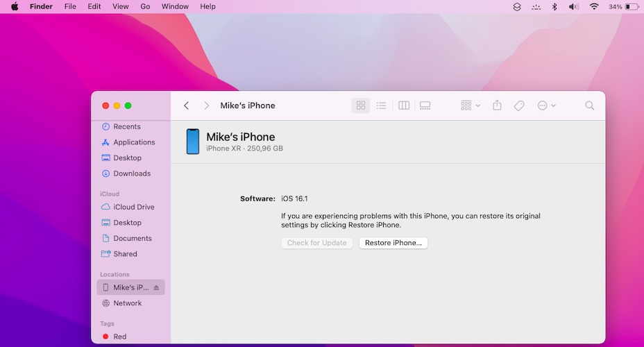The image size is (644, 347).
Task: Click the battery status icon
Action: click(x=632, y=6)
